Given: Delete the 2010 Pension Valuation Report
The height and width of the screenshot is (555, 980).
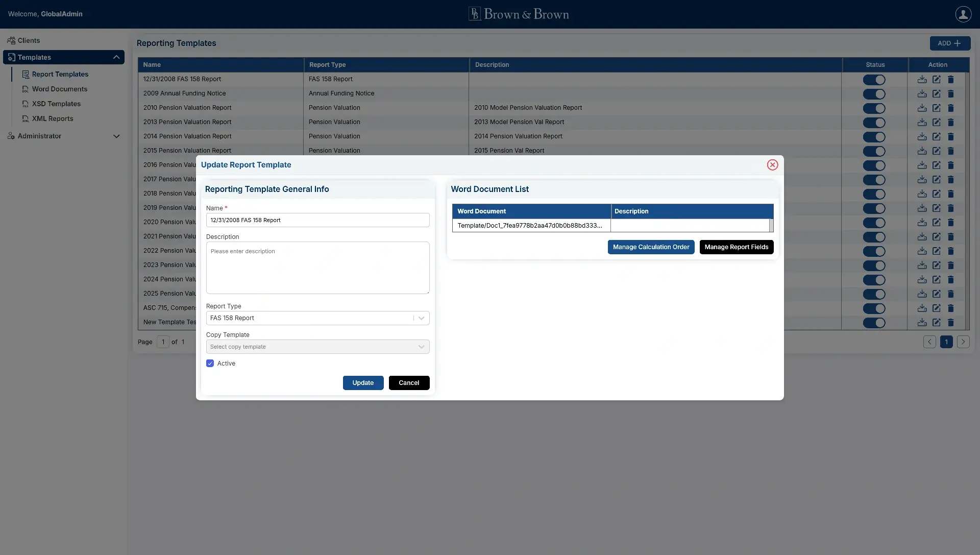Looking at the screenshot, I should 951,108.
